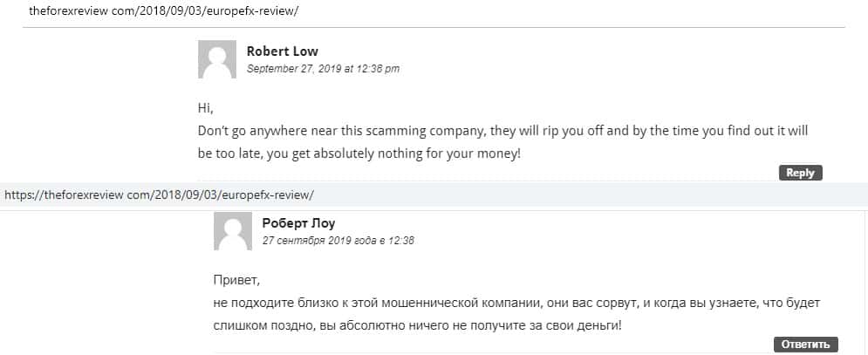Screen dimensions: 868x355
Task: Click the "Hi," greeting text
Action: coord(206,109)
